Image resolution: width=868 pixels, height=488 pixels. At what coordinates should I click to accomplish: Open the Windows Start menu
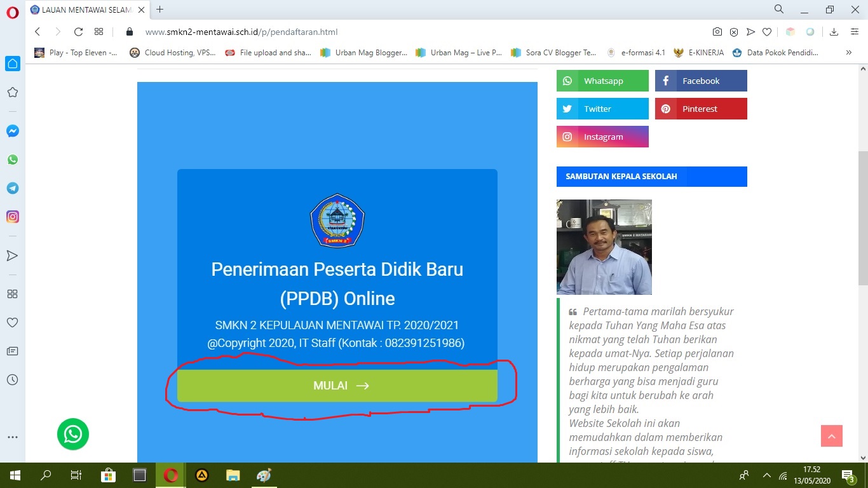[15, 475]
